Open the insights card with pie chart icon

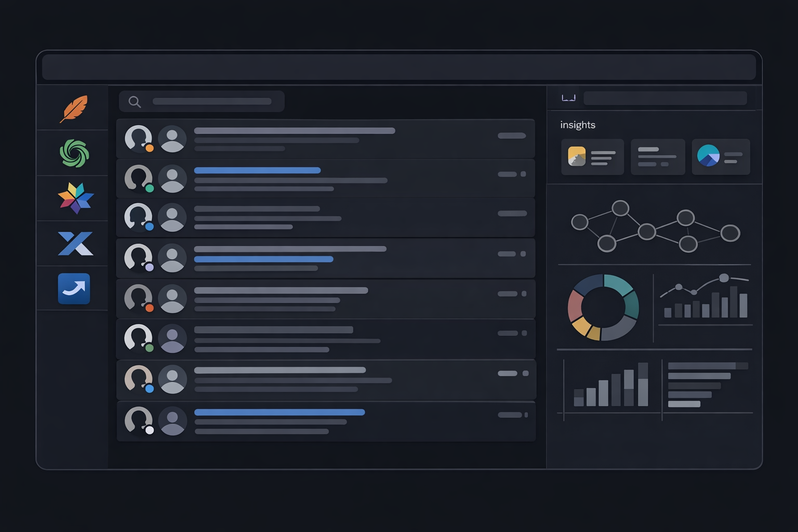tap(721, 156)
